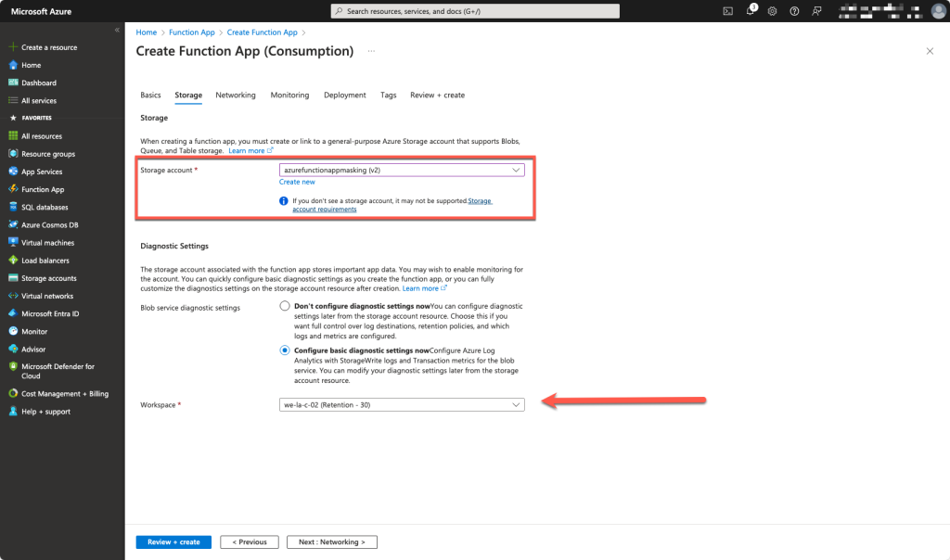
Task: Click the App Services icon
Action: (13, 172)
